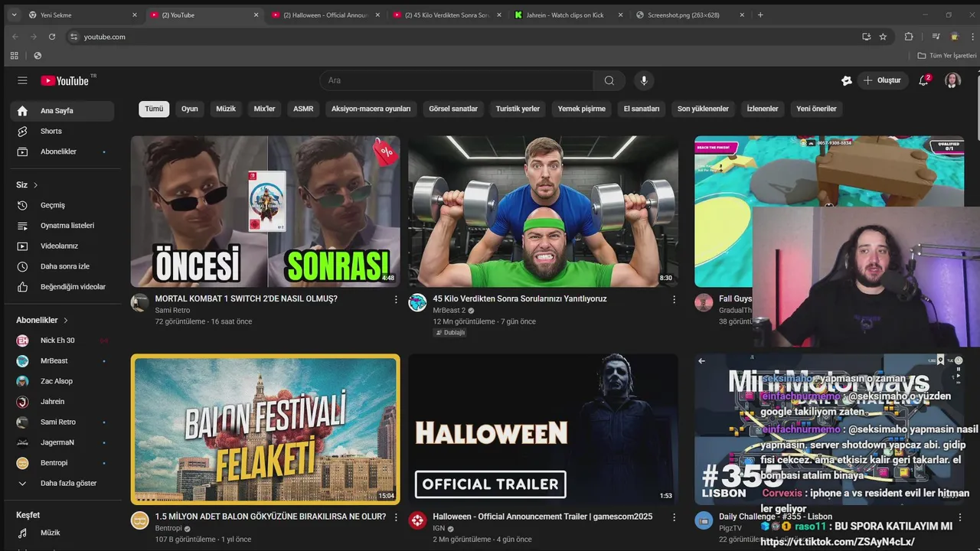Screen dimensions: 980x551
Task: Expand Daha fazla göster subscriptions
Action: [x=62, y=484]
